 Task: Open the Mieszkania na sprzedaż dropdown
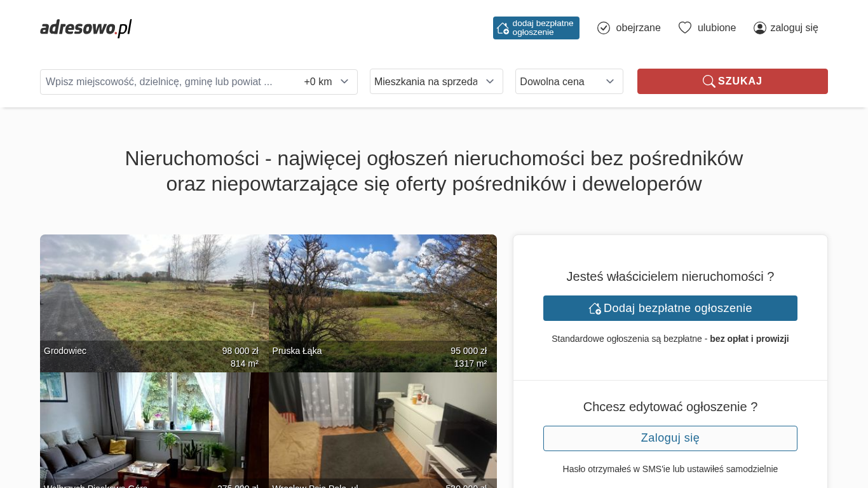tap(436, 81)
